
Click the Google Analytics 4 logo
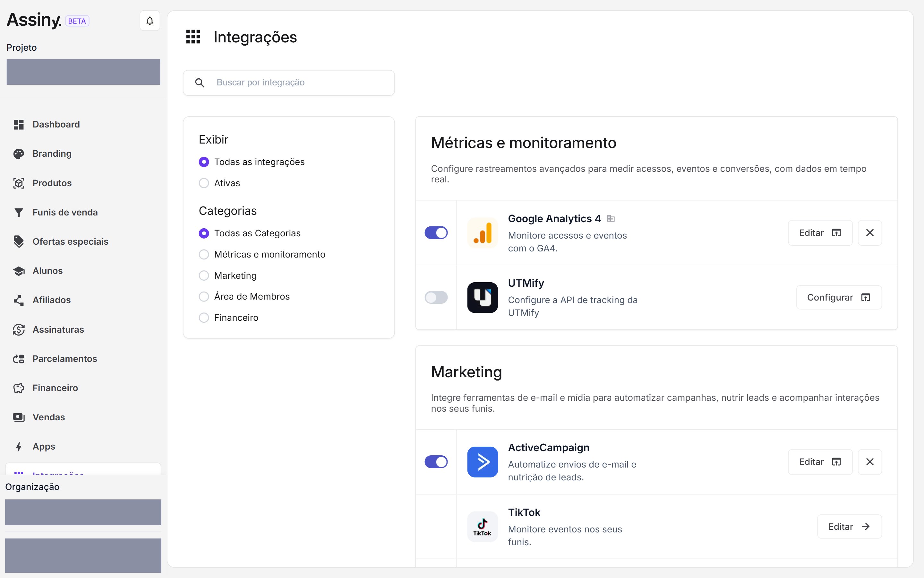pyautogui.click(x=483, y=233)
